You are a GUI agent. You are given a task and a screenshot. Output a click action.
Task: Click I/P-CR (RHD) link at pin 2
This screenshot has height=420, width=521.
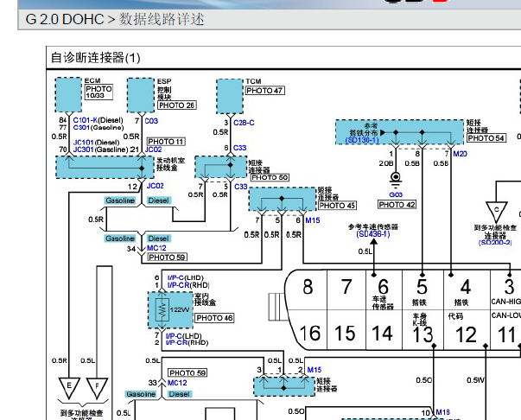(177, 342)
